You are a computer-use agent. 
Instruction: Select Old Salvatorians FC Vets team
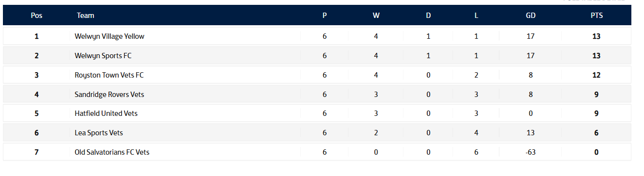tap(112, 152)
